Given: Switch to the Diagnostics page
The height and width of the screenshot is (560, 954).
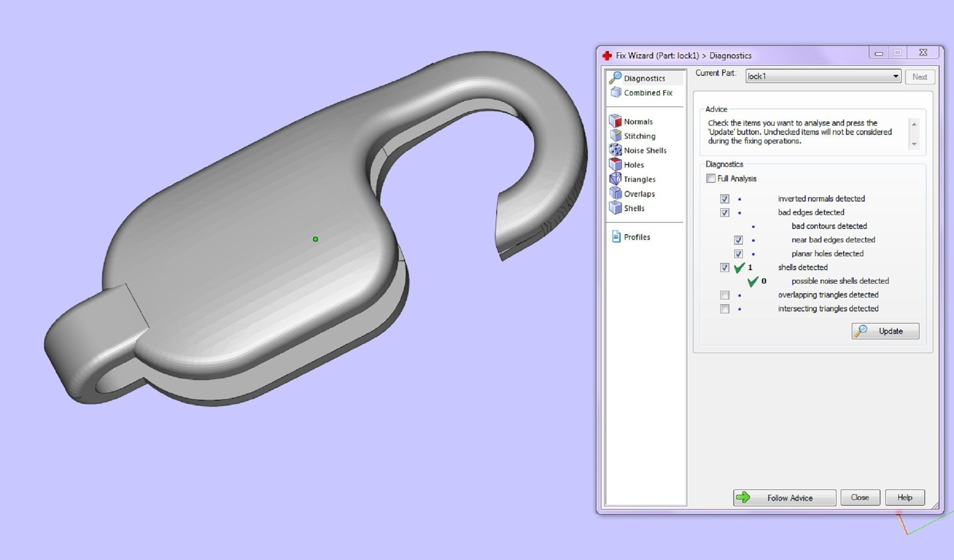Looking at the screenshot, I should click(644, 78).
